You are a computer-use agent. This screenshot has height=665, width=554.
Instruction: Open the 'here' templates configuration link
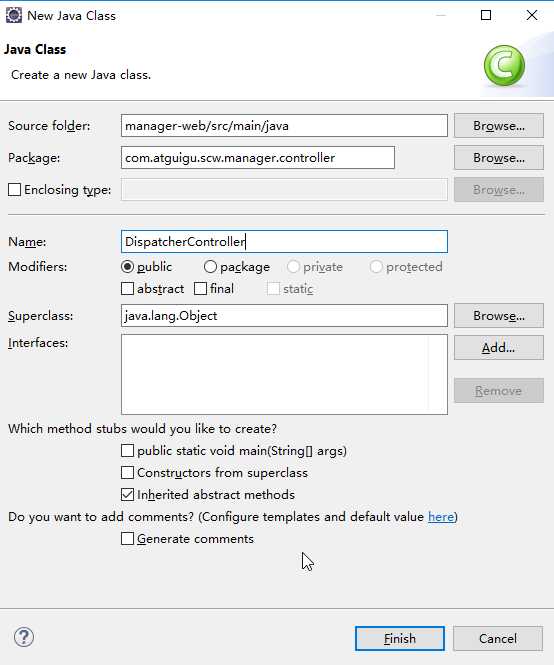pos(441,517)
